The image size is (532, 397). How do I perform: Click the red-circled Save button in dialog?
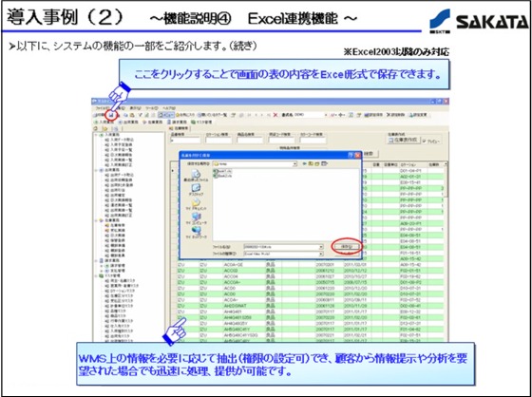(346, 247)
